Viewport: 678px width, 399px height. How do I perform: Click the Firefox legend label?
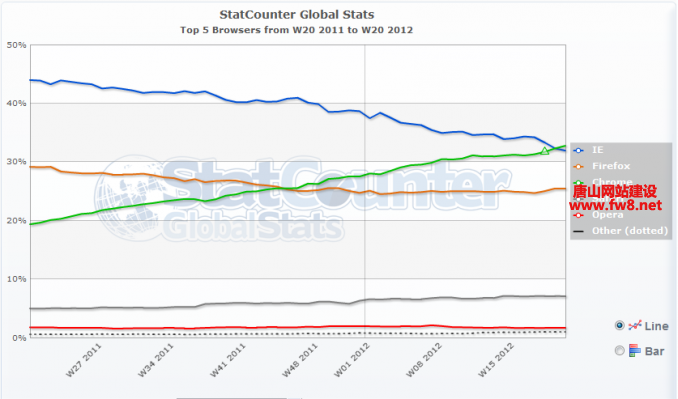611,166
